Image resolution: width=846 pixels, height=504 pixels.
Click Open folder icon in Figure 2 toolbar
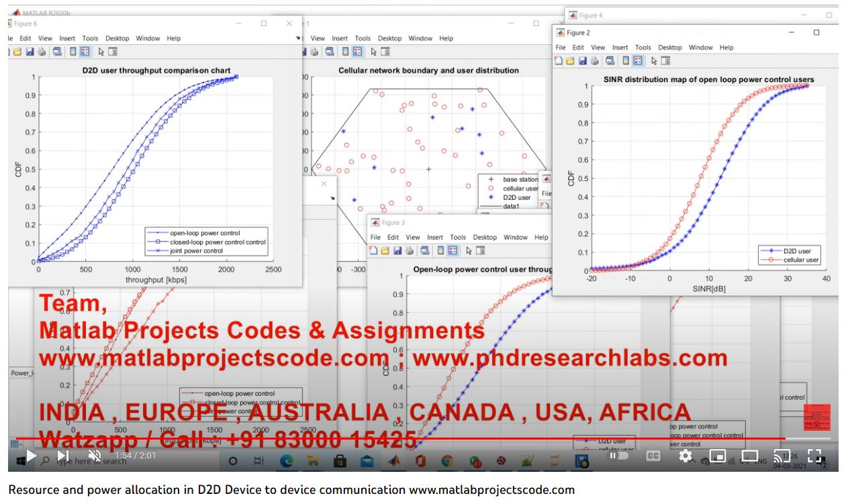tap(571, 61)
